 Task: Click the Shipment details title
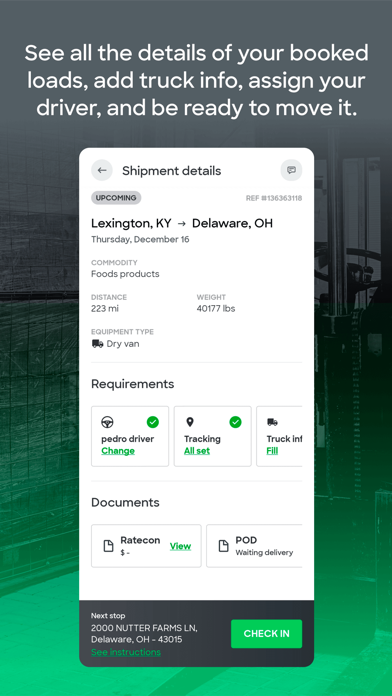click(x=171, y=171)
